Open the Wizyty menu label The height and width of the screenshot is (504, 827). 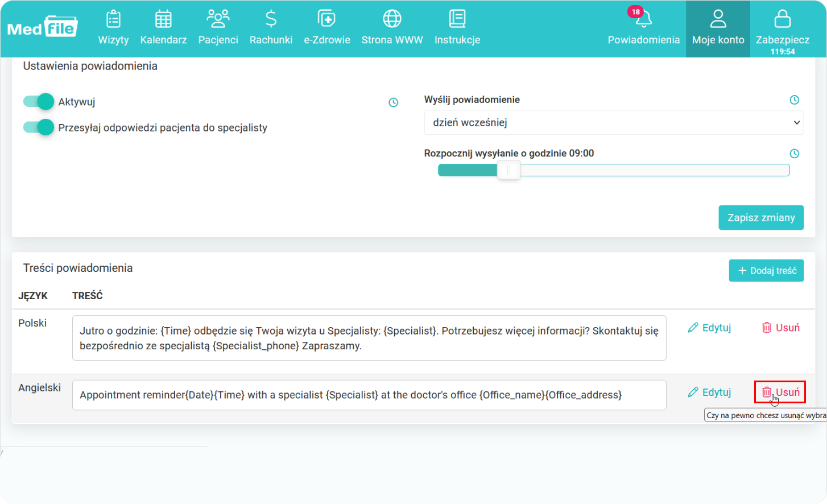(113, 40)
